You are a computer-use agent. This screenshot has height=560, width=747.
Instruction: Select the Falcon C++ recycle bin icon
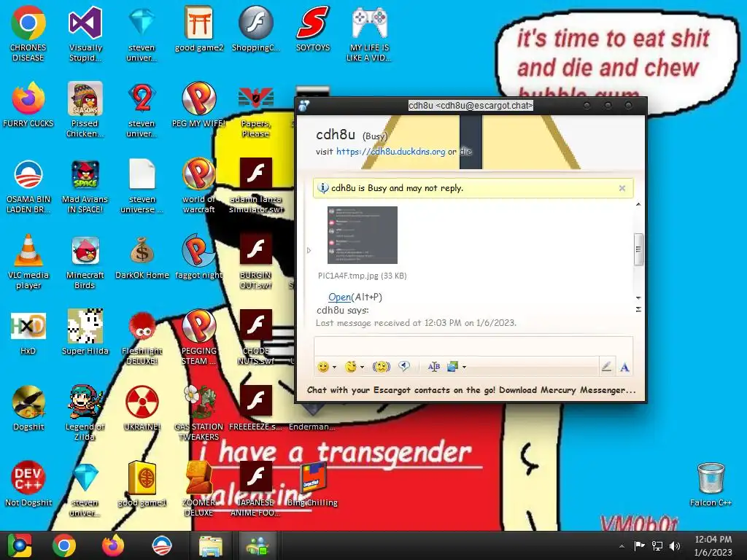(x=711, y=484)
